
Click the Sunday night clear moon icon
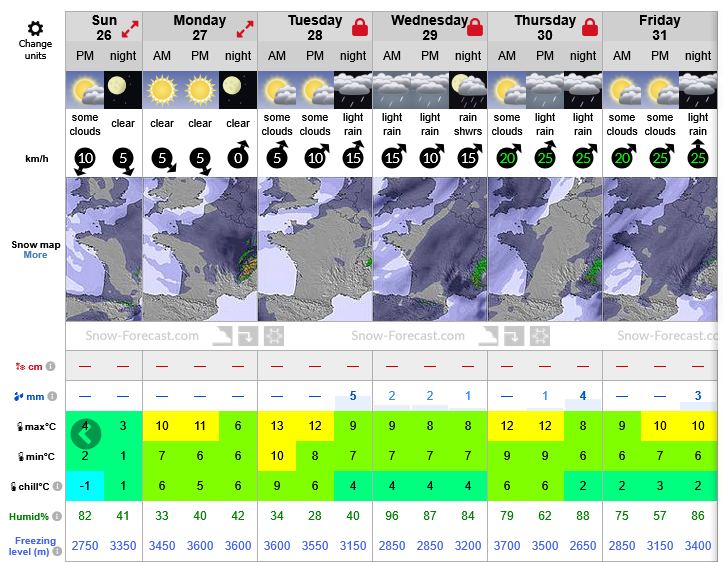123,90
